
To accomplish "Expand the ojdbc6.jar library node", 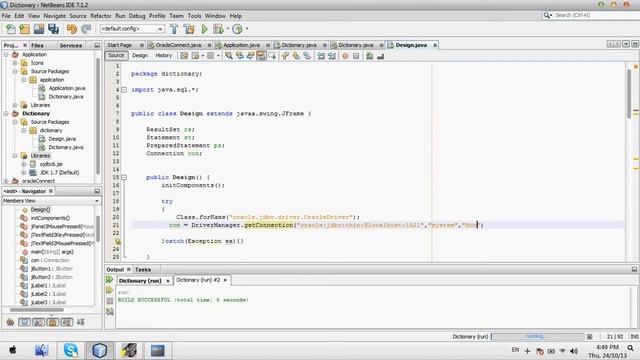I will tap(24, 164).
